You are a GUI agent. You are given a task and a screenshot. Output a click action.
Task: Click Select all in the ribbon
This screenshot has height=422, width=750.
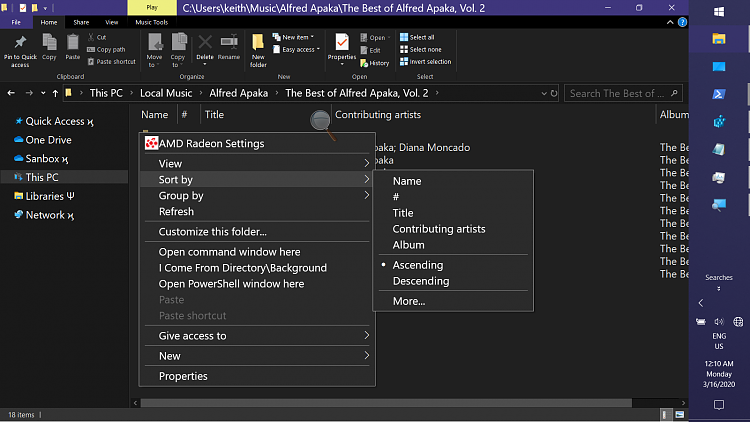417,37
